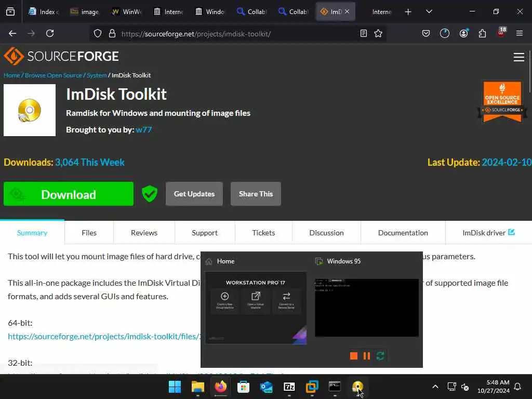The height and width of the screenshot is (399, 532).
Task: Go back to previous page
Action: tap(12, 33)
